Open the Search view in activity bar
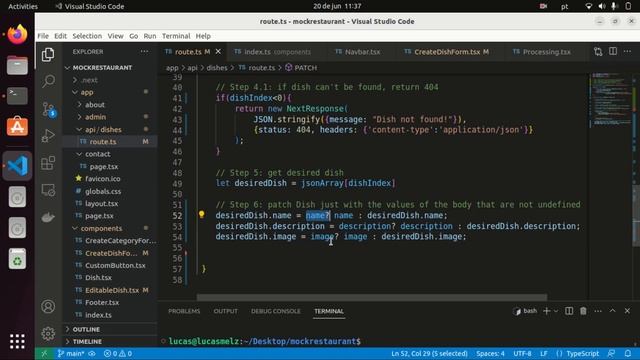The height and width of the screenshot is (360, 640). (x=48, y=81)
